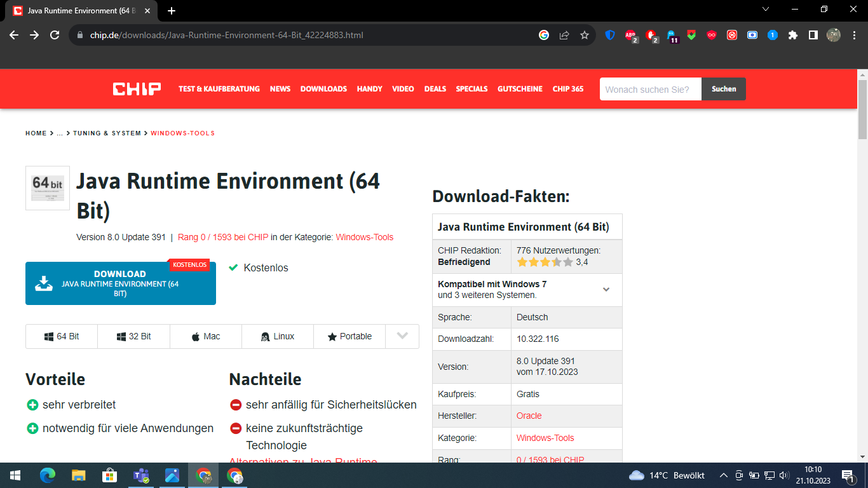
Task: Open the Ghostery extension with 11 trackers blocked
Action: [x=670, y=36]
